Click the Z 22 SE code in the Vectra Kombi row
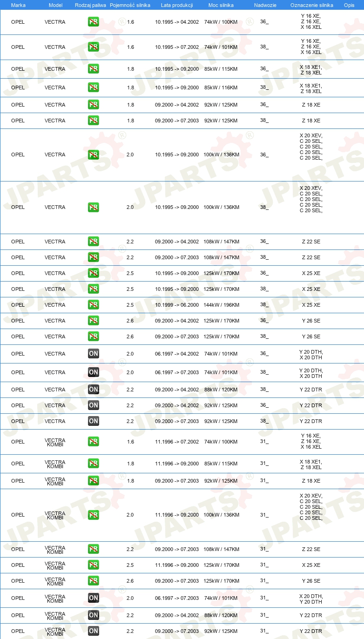This screenshot has width=364, height=639. (311, 549)
